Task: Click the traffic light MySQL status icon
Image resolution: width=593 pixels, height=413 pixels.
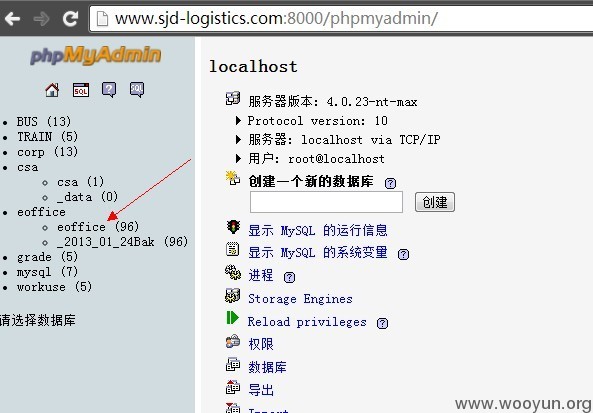Action: [x=233, y=227]
